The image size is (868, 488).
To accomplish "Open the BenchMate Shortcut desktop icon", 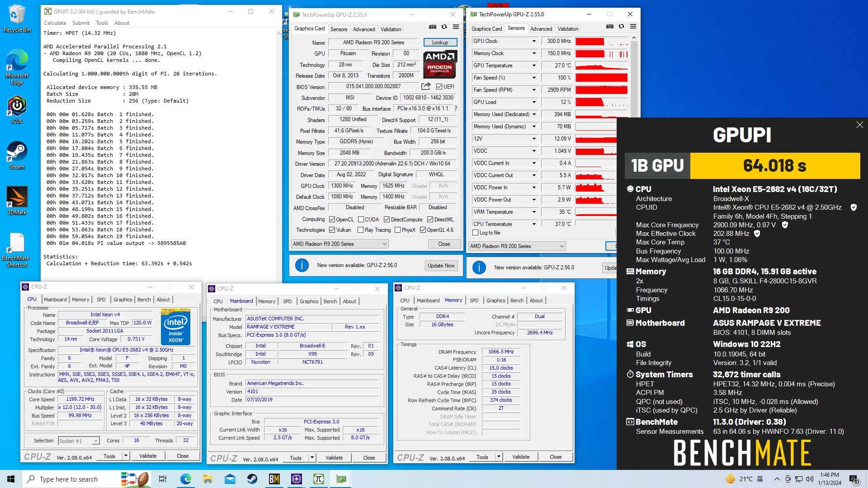I will point(17,250).
